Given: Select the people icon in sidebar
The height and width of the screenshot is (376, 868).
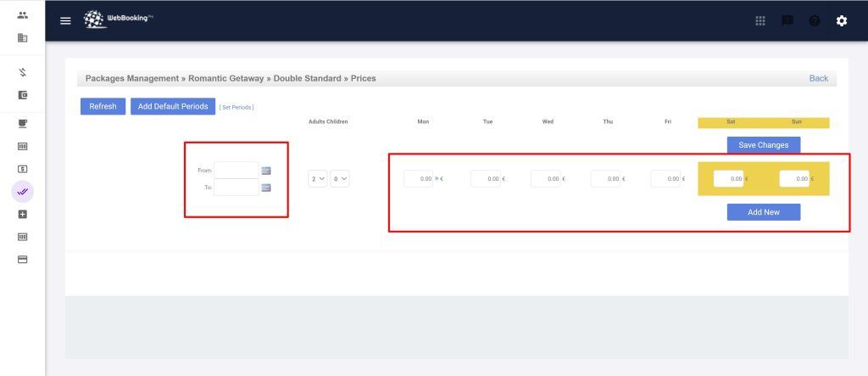Looking at the screenshot, I should pos(23,15).
